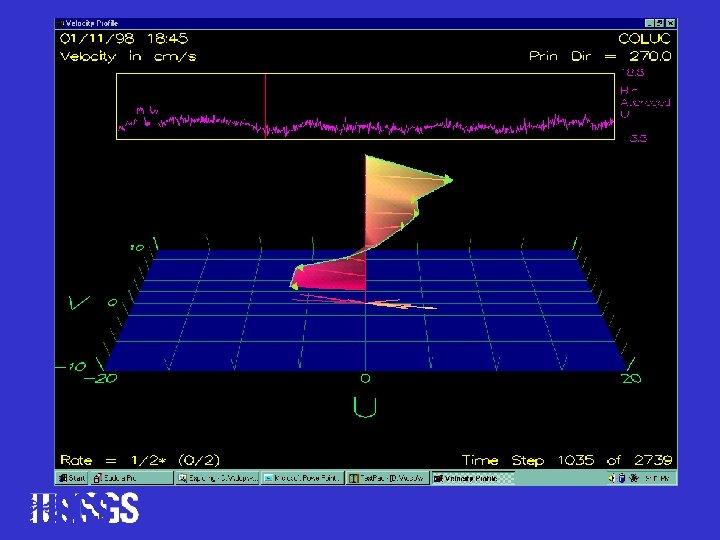Click the date text 01/11/98 18:45

point(124,39)
